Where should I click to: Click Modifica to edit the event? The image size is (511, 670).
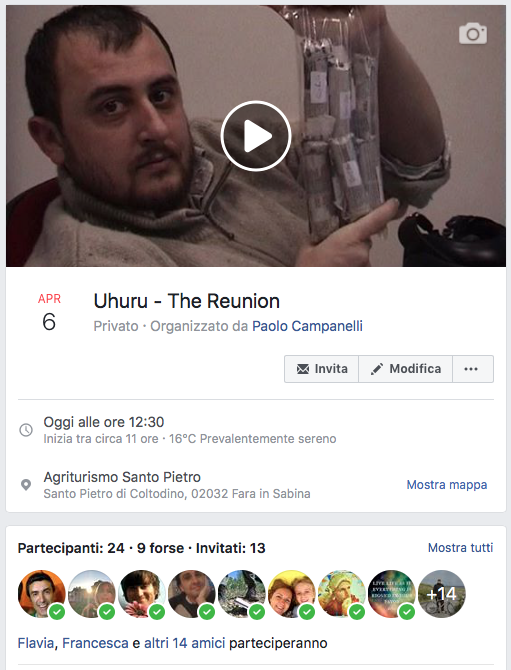405,369
